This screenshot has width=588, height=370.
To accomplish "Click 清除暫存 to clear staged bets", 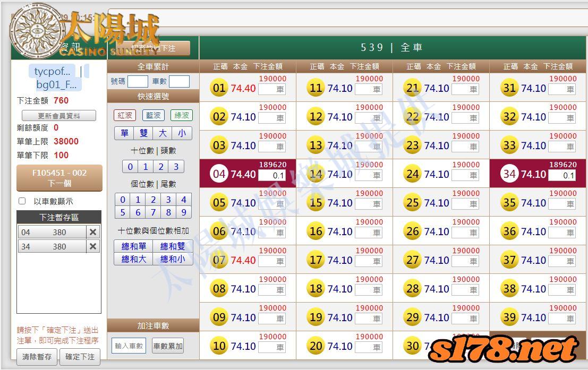I will pyautogui.click(x=37, y=357).
